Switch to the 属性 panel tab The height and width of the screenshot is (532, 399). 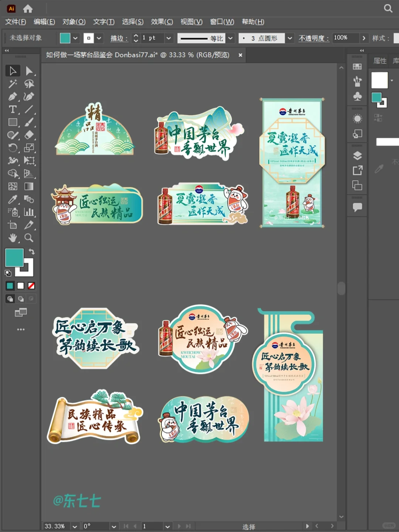pos(380,61)
